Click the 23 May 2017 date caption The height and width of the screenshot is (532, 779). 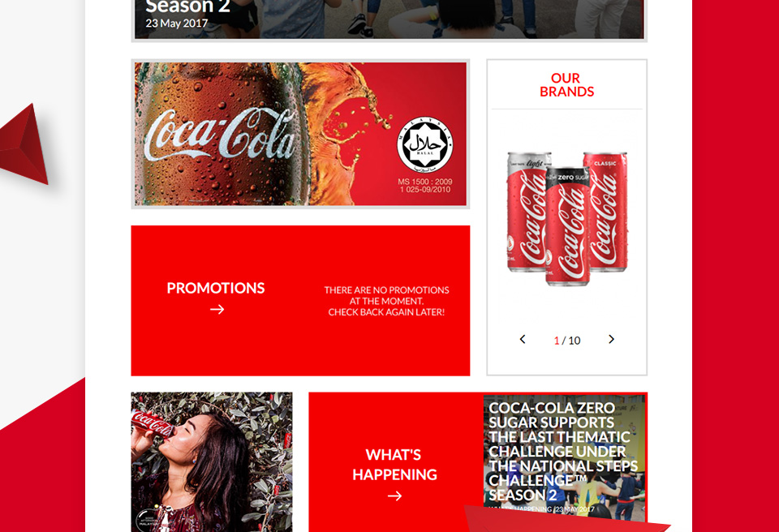tap(176, 24)
